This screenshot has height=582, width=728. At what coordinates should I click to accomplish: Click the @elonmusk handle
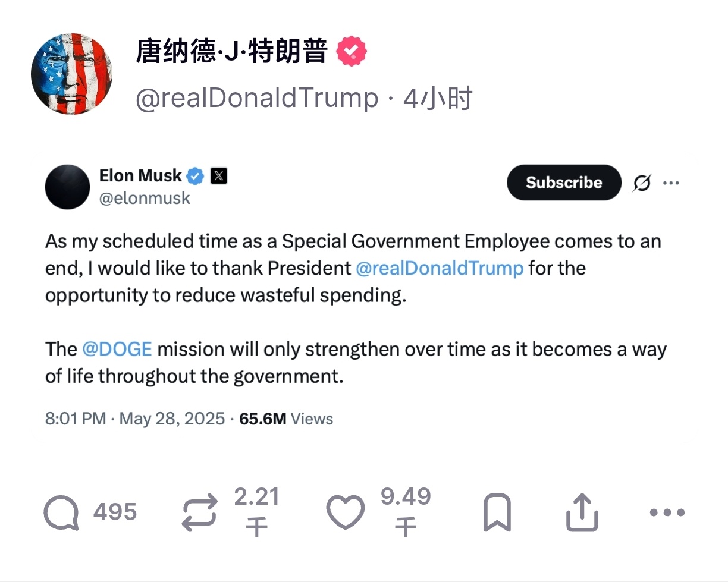click(145, 198)
